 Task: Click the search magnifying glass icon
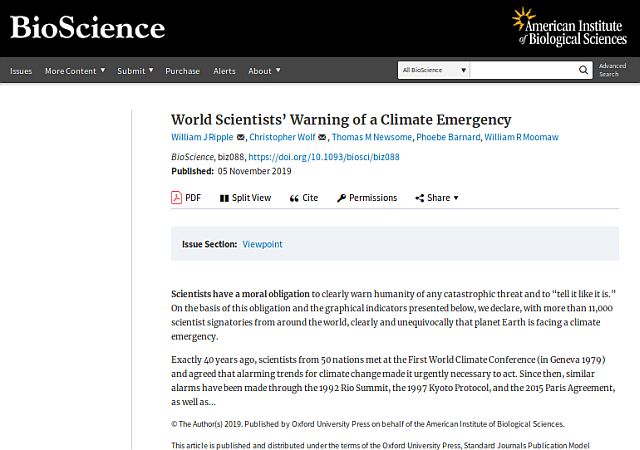(583, 70)
